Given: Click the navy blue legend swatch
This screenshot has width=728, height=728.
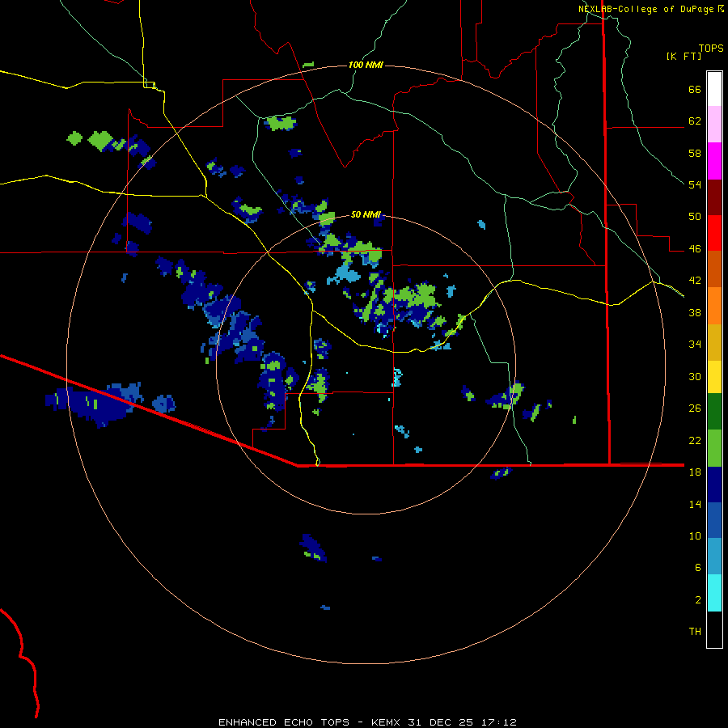Looking at the screenshot, I should click(714, 485).
